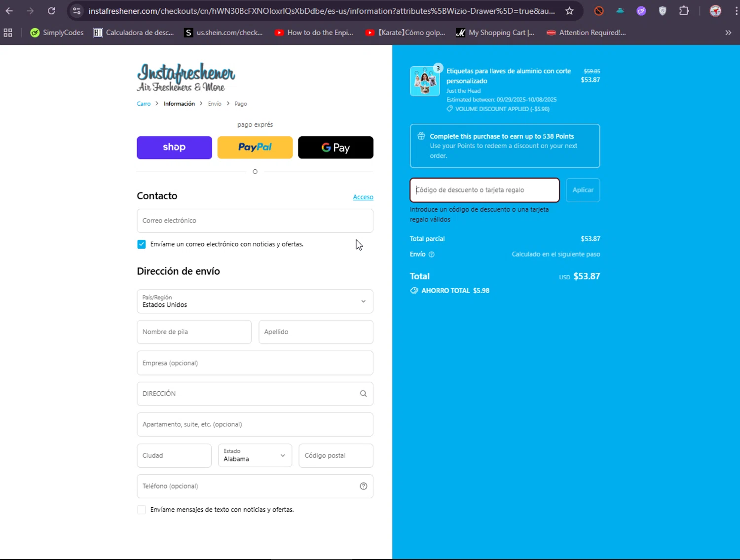740x560 pixels.
Task: Focus the DIRECCIÓN field
Action: coord(255,394)
